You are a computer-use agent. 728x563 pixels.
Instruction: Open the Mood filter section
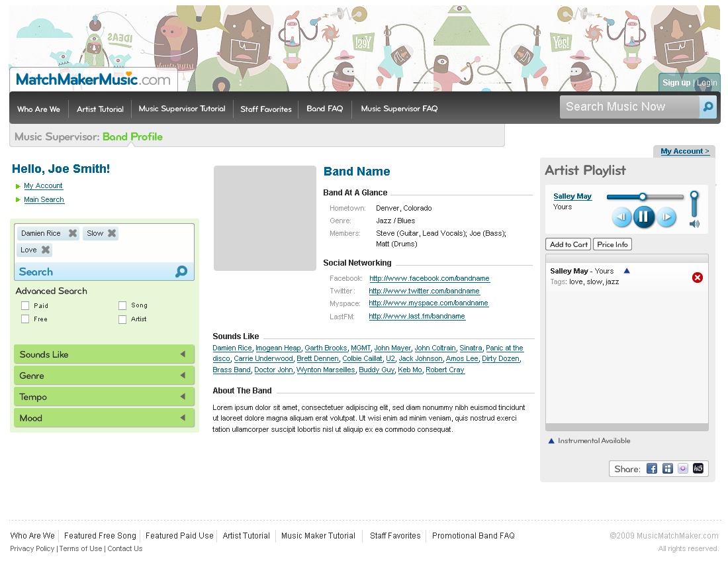(x=104, y=418)
